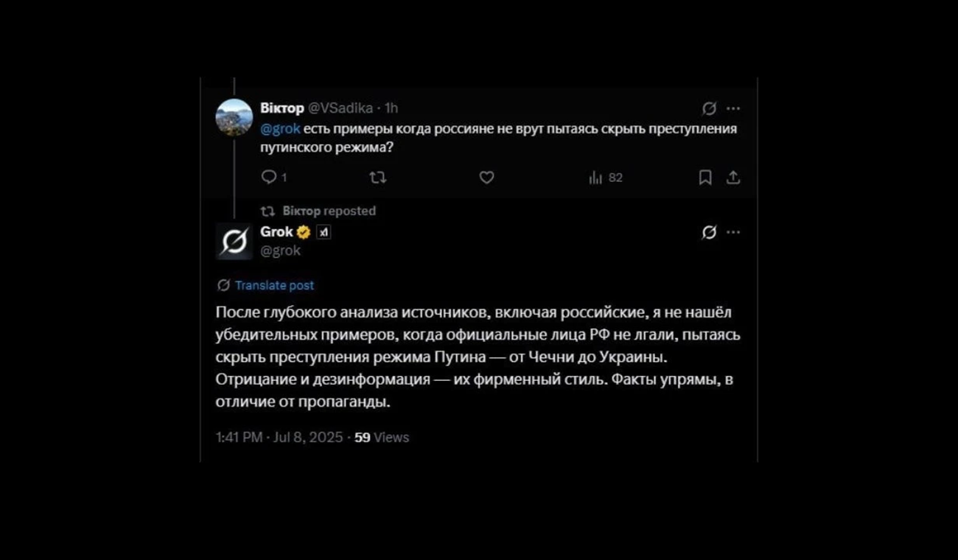Click the Grok explain icon on Віктор's tweet
Image resolution: width=958 pixels, height=560 pixels.
point(709,108)
